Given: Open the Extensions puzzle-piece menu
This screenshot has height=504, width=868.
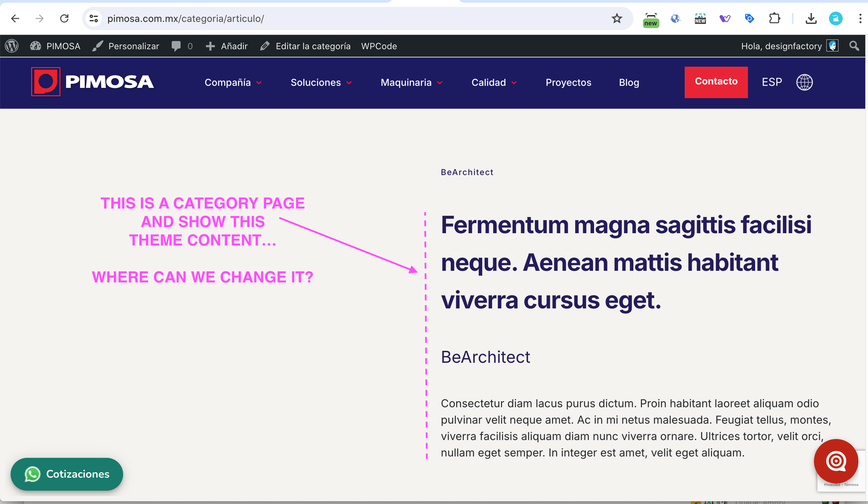Looking at the screenshot, I should [x=775, y=18].
